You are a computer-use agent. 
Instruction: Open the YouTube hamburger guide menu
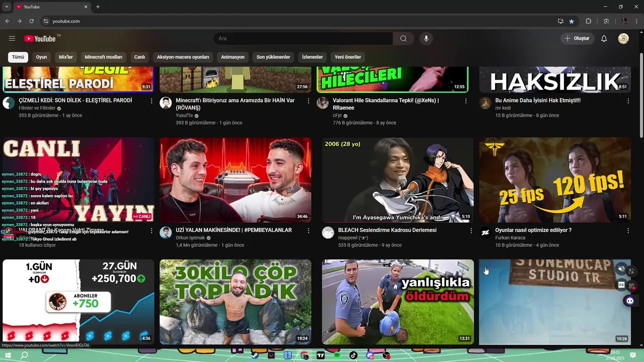click(12, 39)
